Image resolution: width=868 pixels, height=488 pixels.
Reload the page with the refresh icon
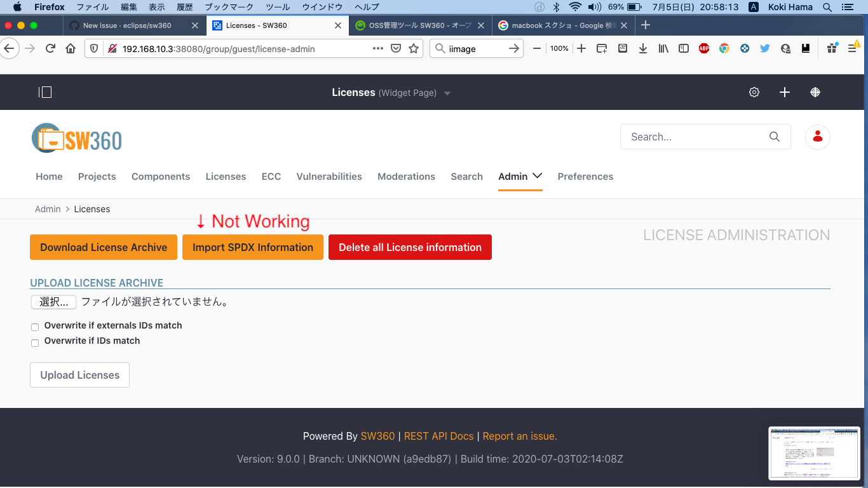click(50, 48)
